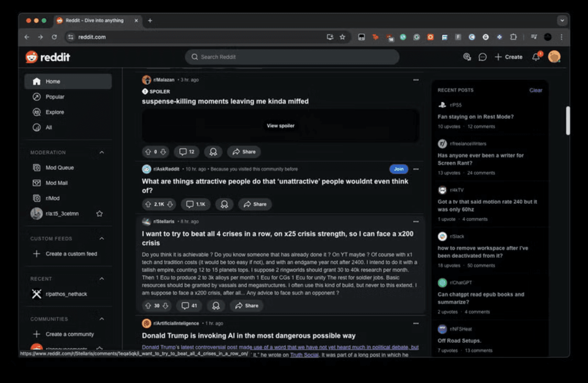Click the Create post button
This screenshot has width=588, height=383.
coord(508,57)
